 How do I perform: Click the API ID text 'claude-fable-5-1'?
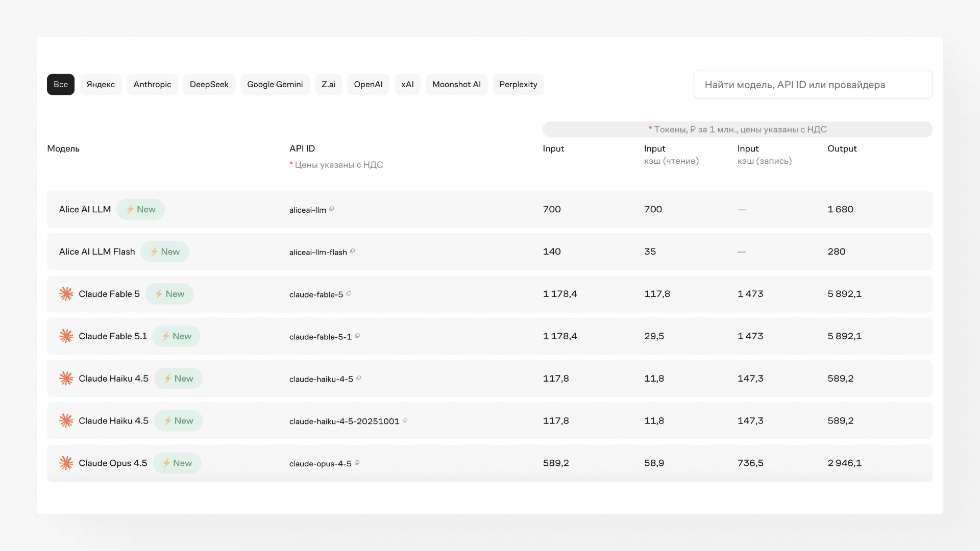(321, 337)
